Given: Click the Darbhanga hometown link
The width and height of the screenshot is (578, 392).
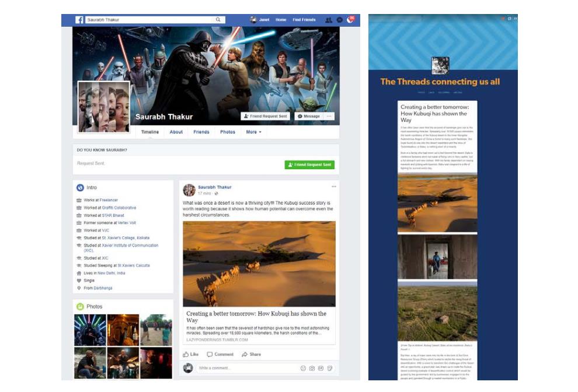Looking at the screenshot, I should (x=103, y=288).
